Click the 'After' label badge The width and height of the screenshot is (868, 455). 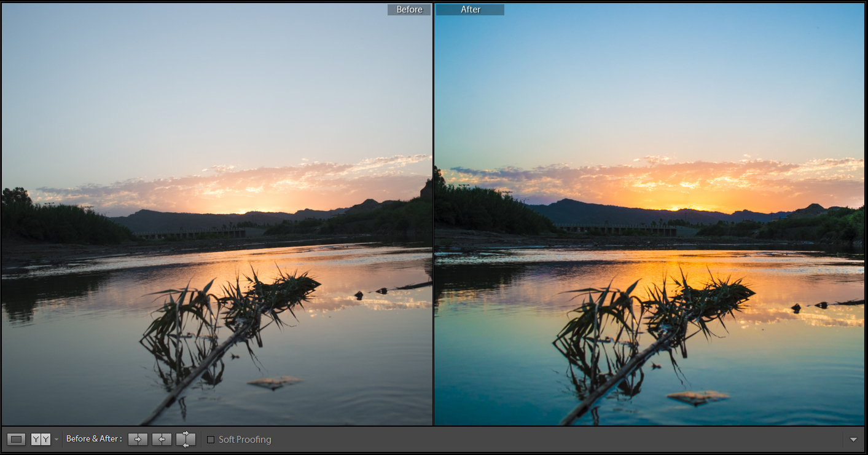tap(470, 10)
